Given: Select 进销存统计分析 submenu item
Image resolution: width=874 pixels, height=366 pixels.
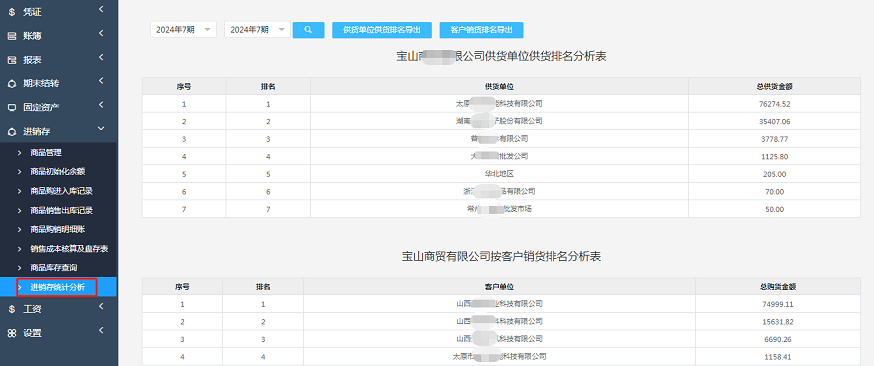Looking at the screenshot, I should (x=58, y=287).
